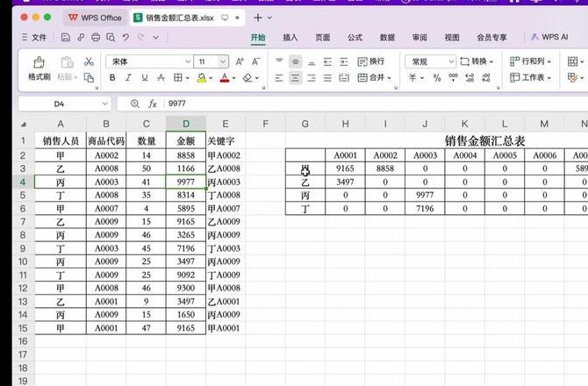588x386 pixels.
Task: Click the Copy icon below the scissors
Action: tap(89, 77)
